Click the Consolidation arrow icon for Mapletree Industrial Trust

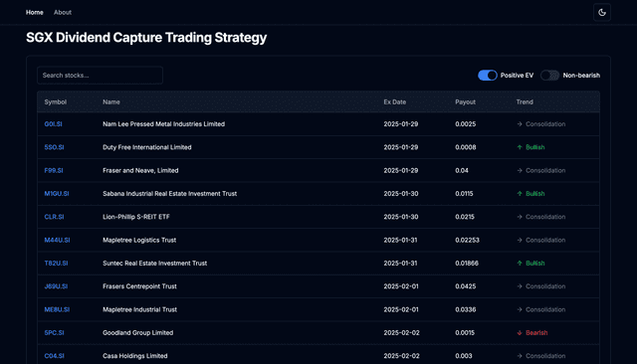520,309
